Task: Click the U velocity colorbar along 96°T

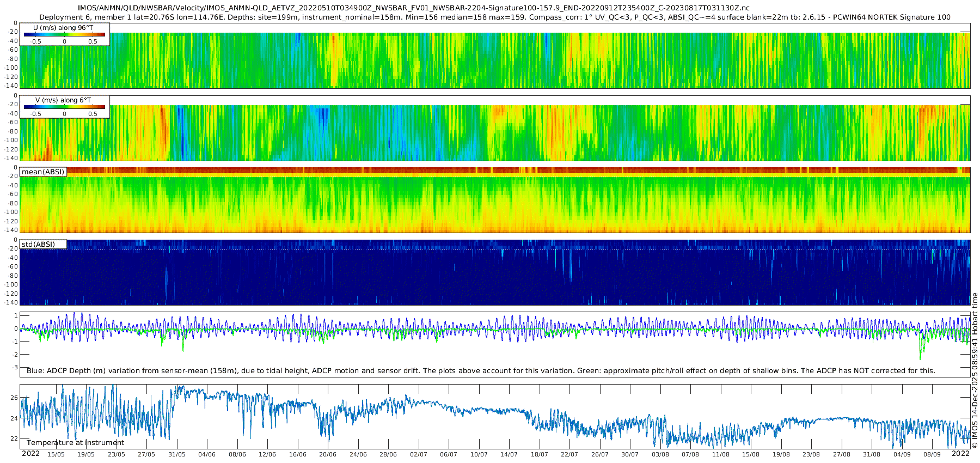Action: (64, 34)
